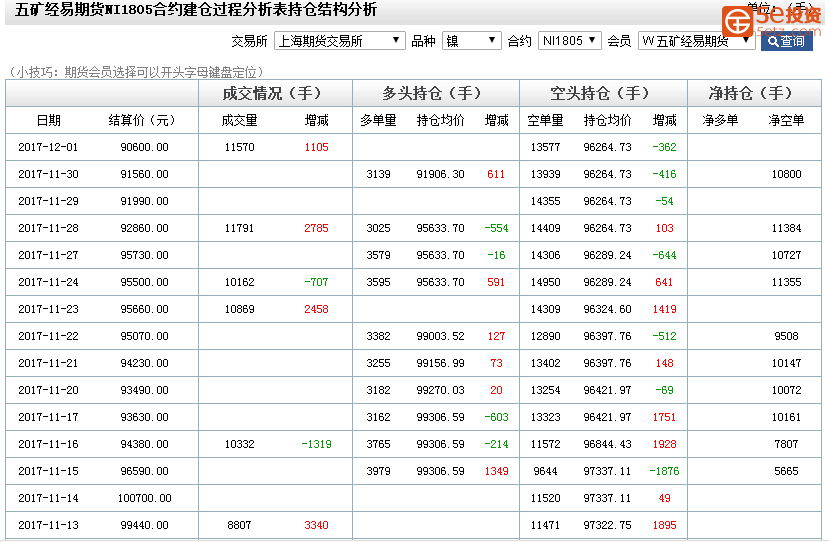Click long change value 1349
829x542 pixels.
click(x=496, y=471)
